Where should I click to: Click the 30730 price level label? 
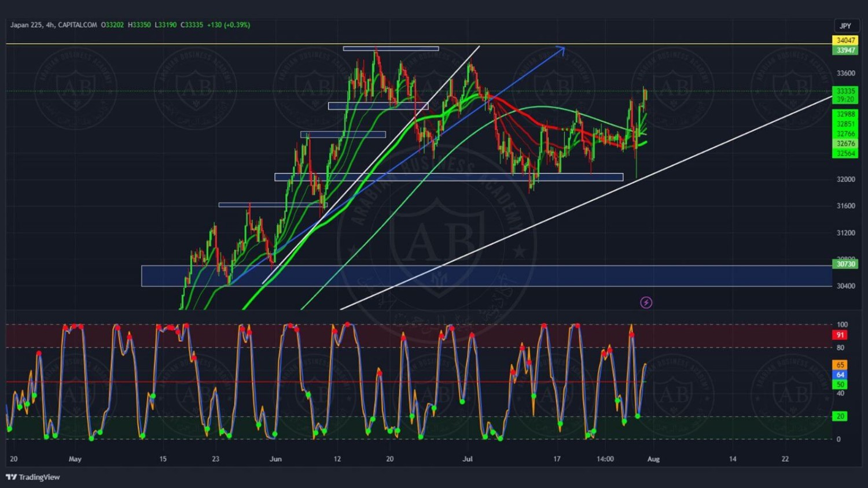coord(845,264)
